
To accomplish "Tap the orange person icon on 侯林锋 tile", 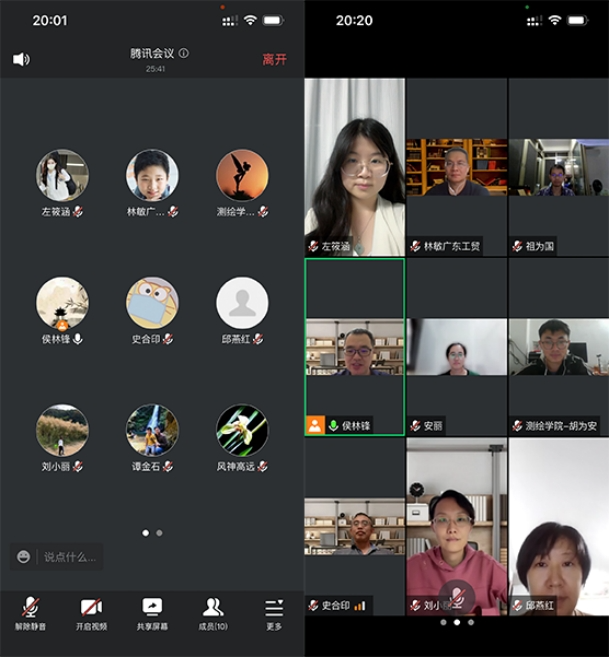I will pyautogui.click(x=315, y=425).
